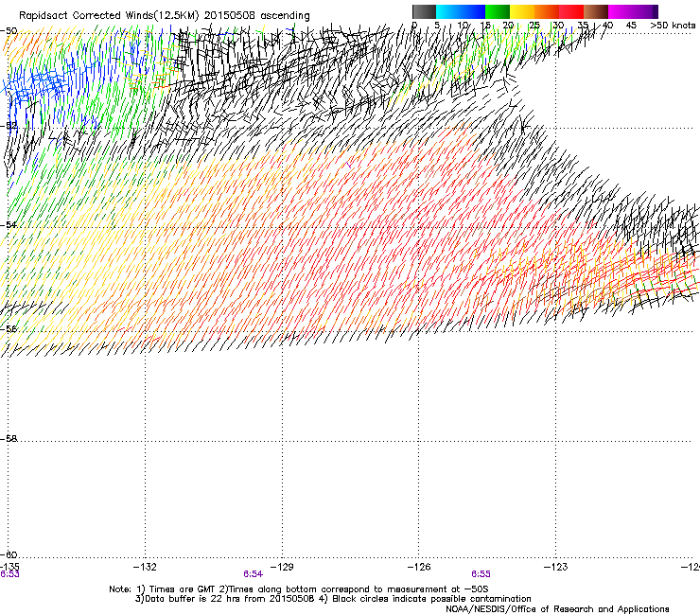The height and width of the screenshot is (615, 700).
Task: Click the yellow 20-25 knots legend swatch
Action: tap(522, 11)
